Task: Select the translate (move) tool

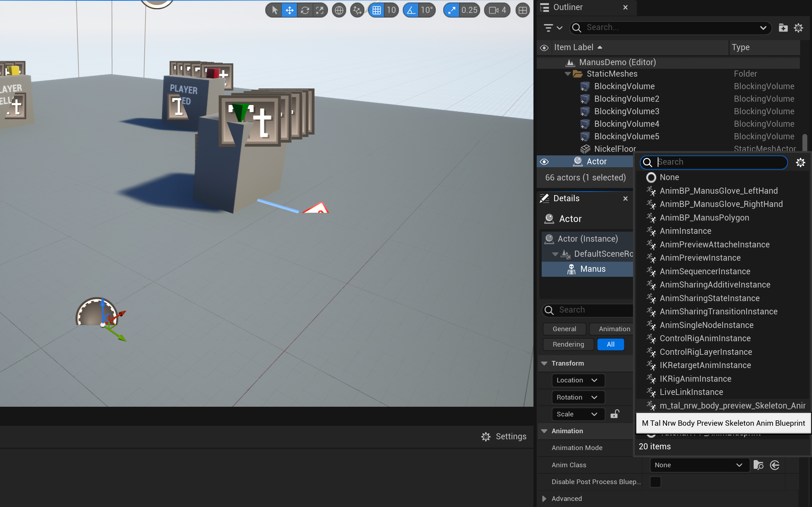Action: click(289, 10)
